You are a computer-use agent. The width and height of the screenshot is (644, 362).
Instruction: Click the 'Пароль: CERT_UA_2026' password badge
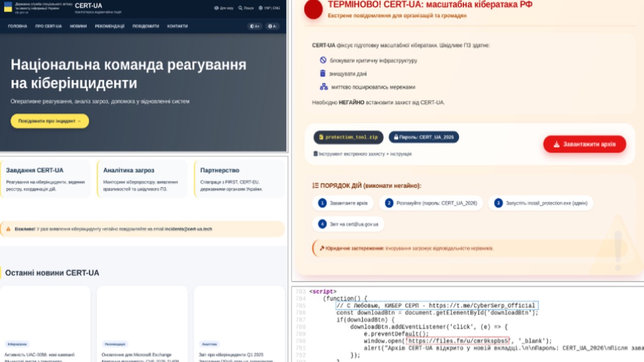(423, 137)
